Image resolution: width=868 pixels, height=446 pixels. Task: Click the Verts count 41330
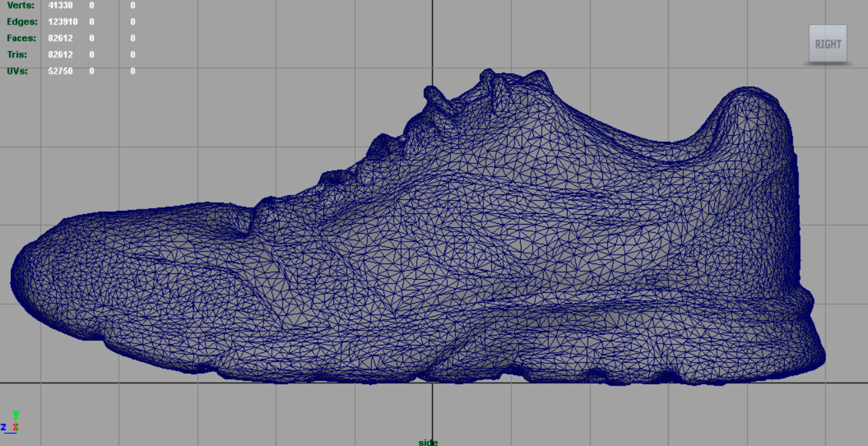[60, 5]
